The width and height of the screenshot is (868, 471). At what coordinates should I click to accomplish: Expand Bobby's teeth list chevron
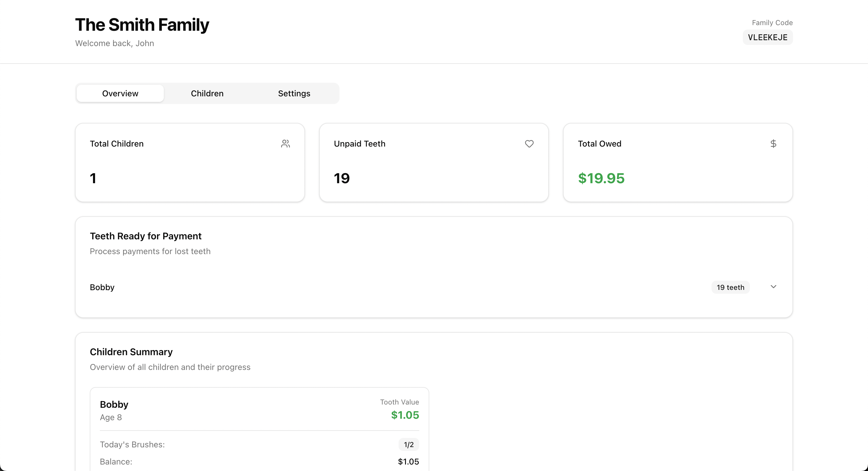(773, 287)
